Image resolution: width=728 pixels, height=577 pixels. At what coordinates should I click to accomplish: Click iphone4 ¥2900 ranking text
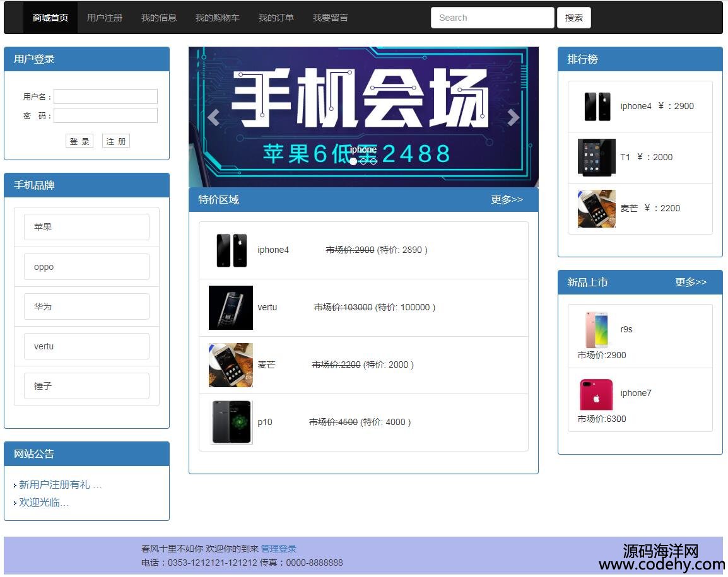(657, 107)
